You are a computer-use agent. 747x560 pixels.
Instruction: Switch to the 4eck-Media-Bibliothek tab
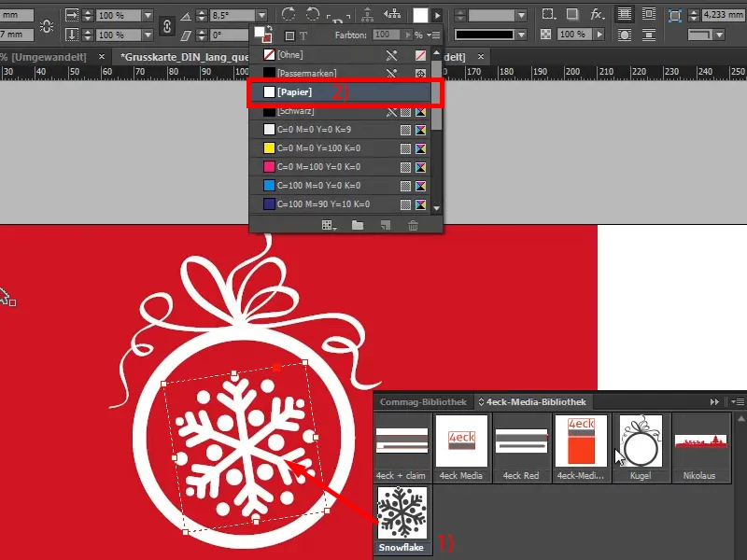coord(532,402)
